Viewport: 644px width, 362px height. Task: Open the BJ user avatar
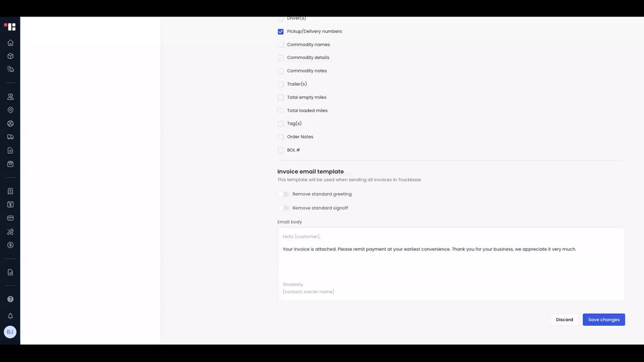(x=10, y=332)
